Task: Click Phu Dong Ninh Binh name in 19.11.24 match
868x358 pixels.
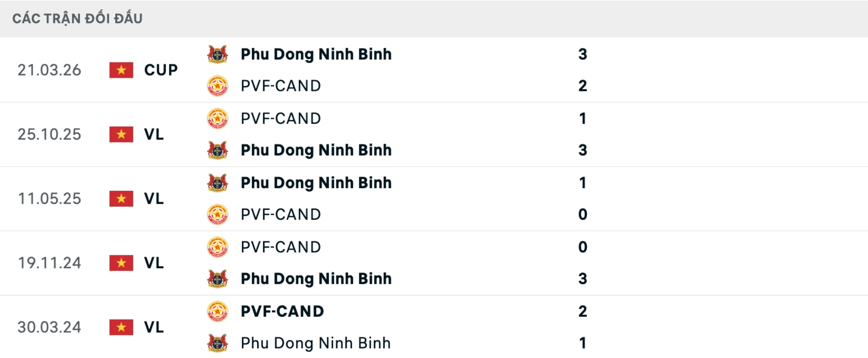Action: [x=316, y=279]
